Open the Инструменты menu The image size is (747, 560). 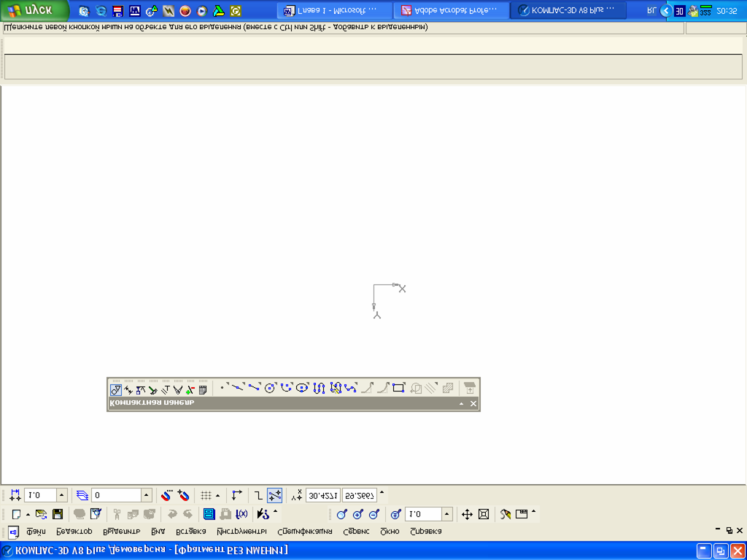(x=241, y=531)
